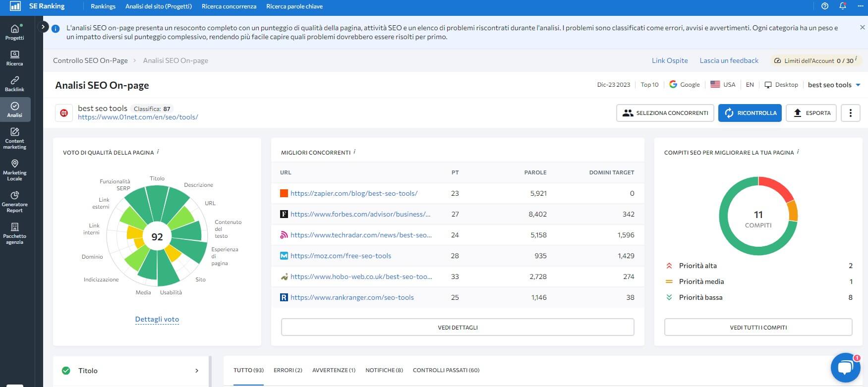The height and width of the screenshot is (387, 868).
Task: Open Dettagli voto link
Action: pos(157,319)
